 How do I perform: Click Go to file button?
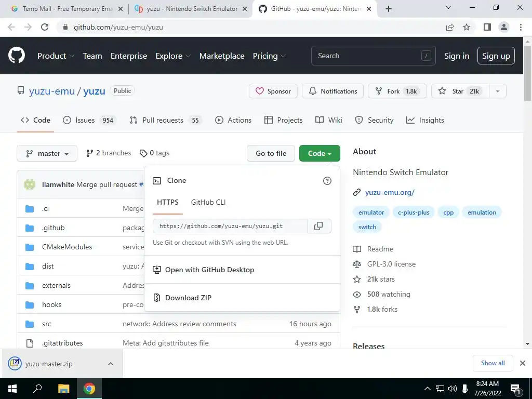click(x=271, y=153)
